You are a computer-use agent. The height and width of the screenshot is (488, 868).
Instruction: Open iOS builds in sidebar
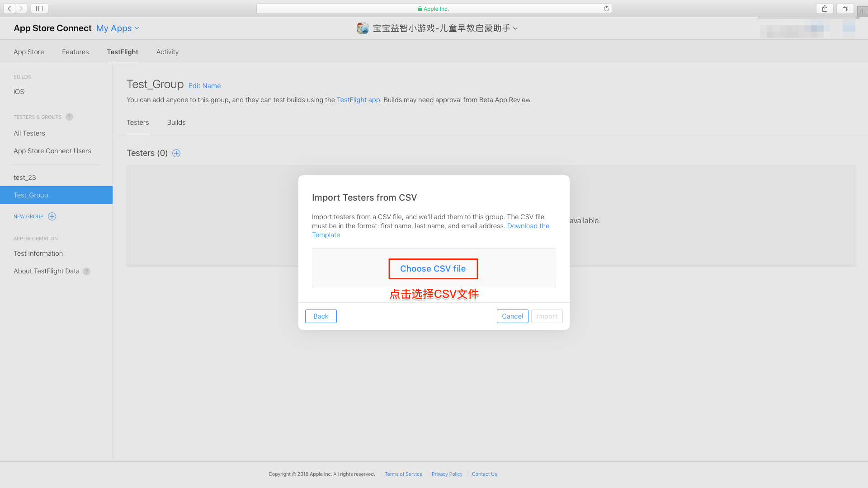(x=19, y=92)
